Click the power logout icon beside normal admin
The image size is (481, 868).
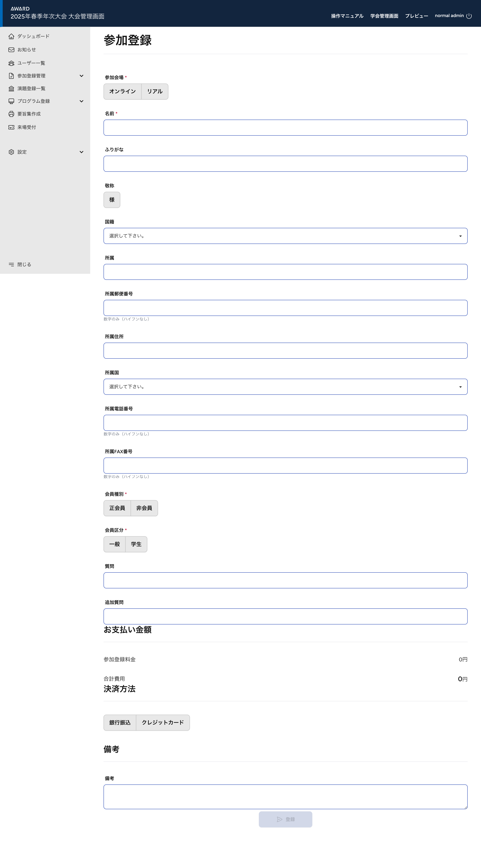click(x=469, y=16)
